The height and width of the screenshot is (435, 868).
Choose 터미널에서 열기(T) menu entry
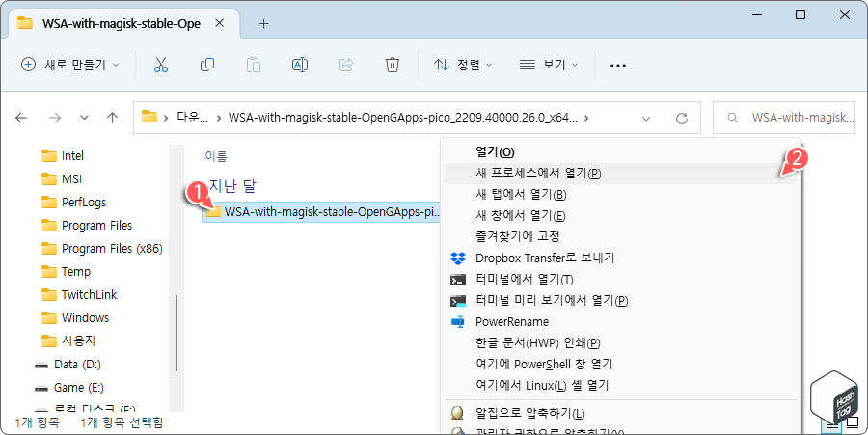click(x=620, y=280)
